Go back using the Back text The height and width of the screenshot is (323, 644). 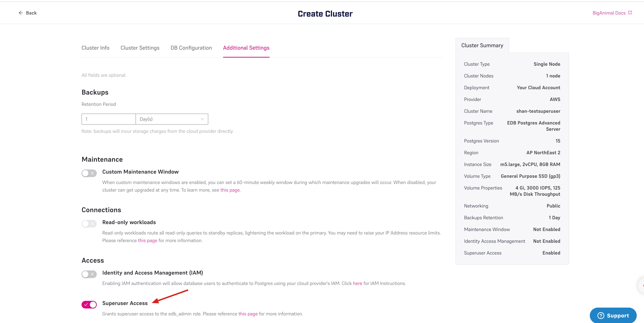click(31, 13)
